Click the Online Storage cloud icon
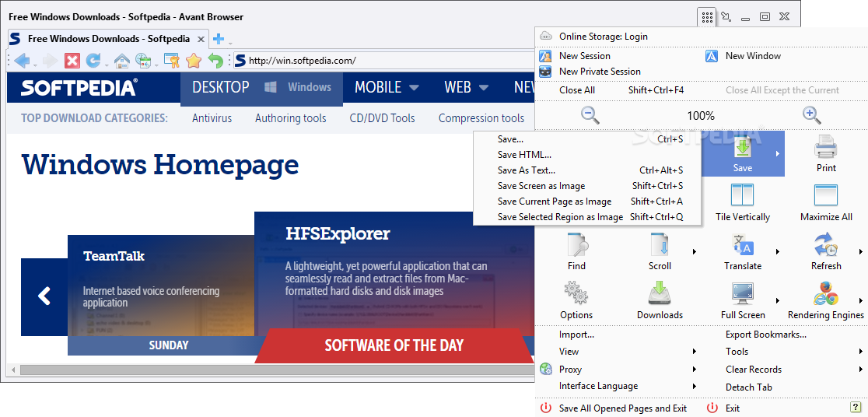Viewport: 868px width, 417px height. pos(546,37)
